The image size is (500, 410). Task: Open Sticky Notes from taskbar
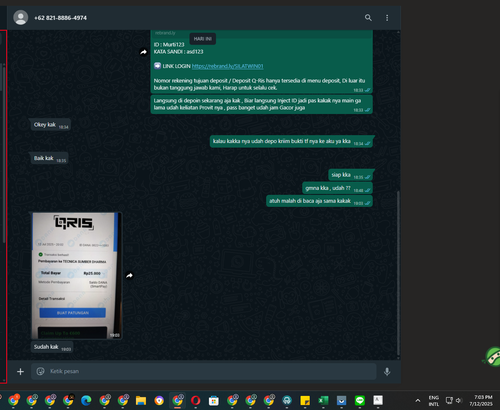point(305,400)
